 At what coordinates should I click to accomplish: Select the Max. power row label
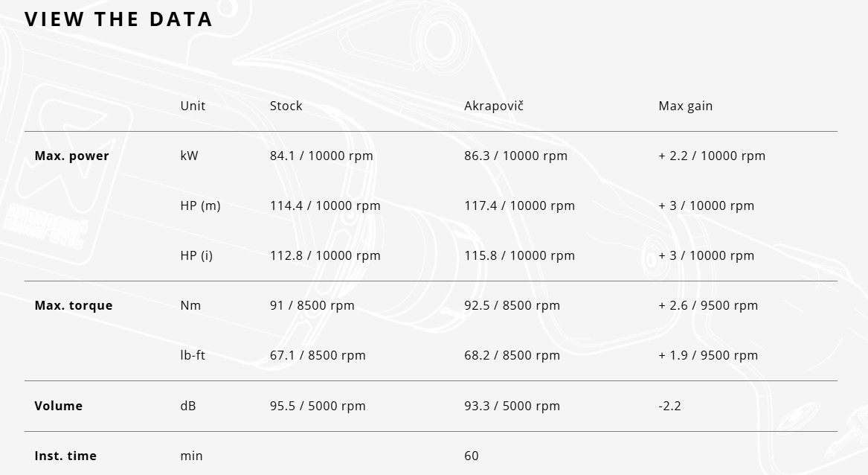pyautogui.click(x=71, y=156)
